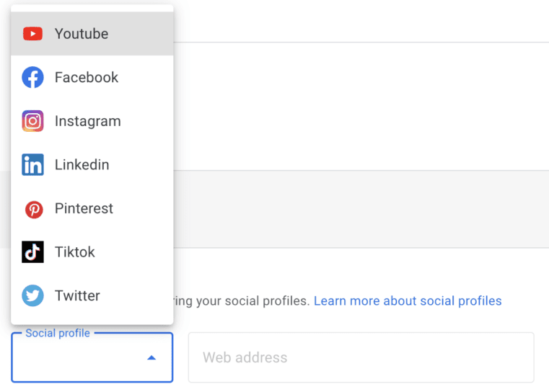This screenshot has width=549, height=392.
Task: Choose Youtube from the profile list
Action: tap(82, 34)
